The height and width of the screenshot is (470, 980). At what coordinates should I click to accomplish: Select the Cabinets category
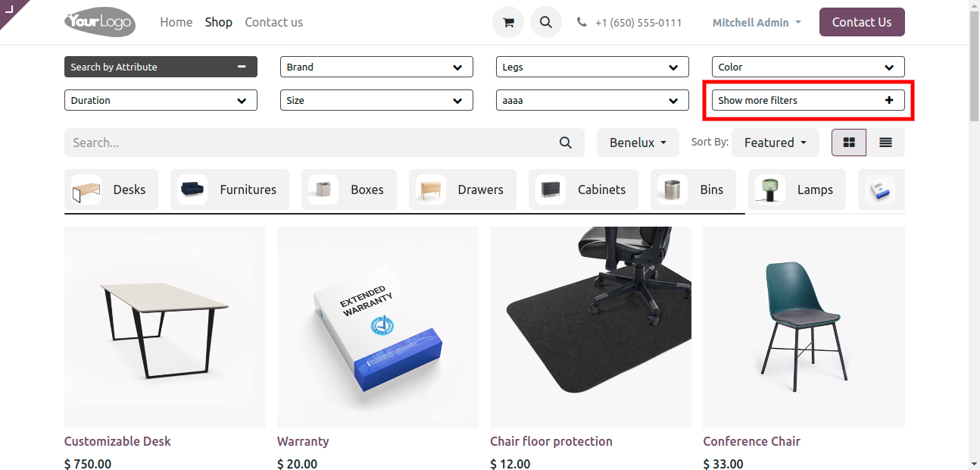click(583, 190)
